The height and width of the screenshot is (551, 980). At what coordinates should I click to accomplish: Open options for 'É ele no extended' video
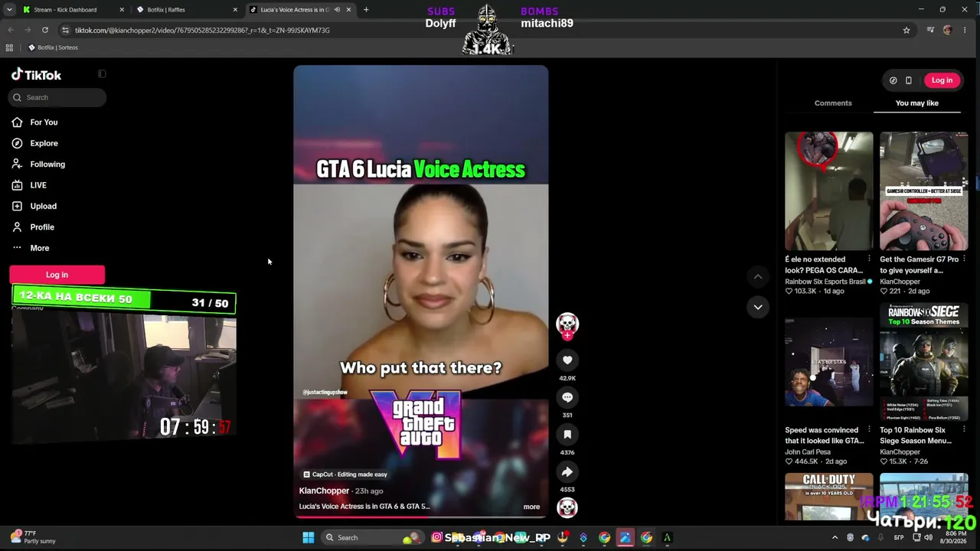click(869, 259)
